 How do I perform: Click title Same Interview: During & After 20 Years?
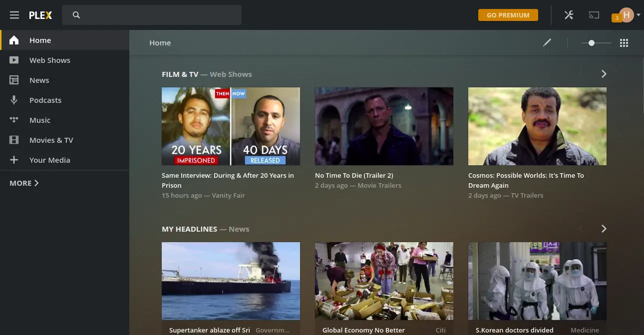pyautogui.click(x=228, y=180)
